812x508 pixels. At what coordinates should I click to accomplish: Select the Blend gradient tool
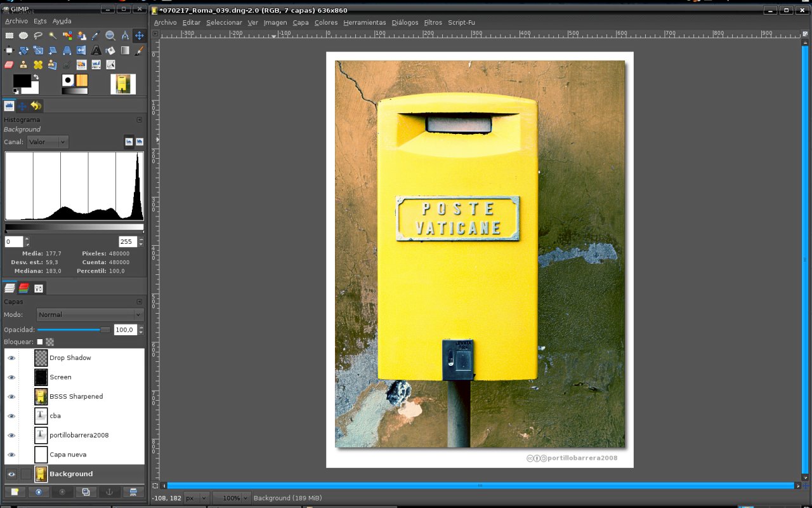point(125,50)
